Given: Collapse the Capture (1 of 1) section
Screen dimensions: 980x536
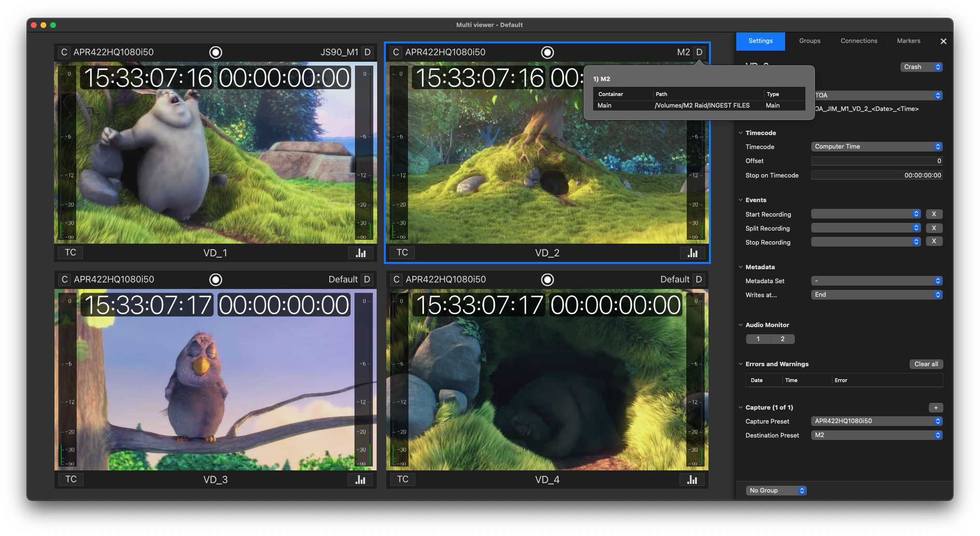Looking at the screenshot, I should tap(741, 407).
